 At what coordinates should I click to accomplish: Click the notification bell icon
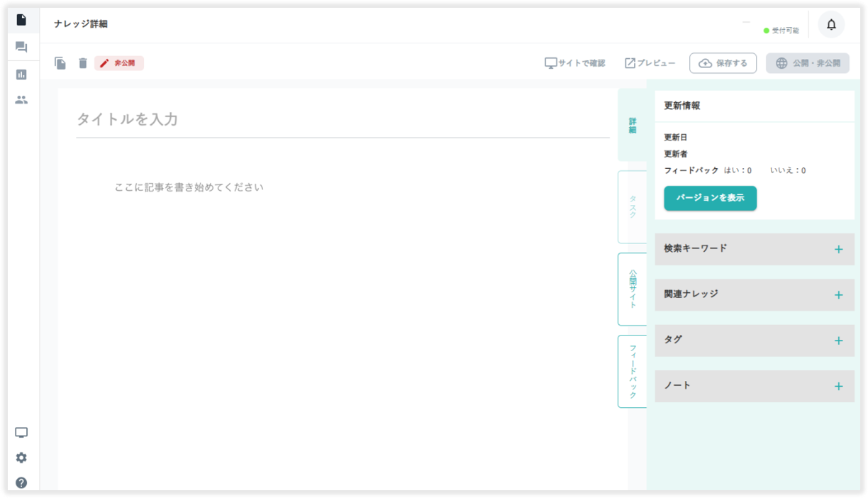831,25
